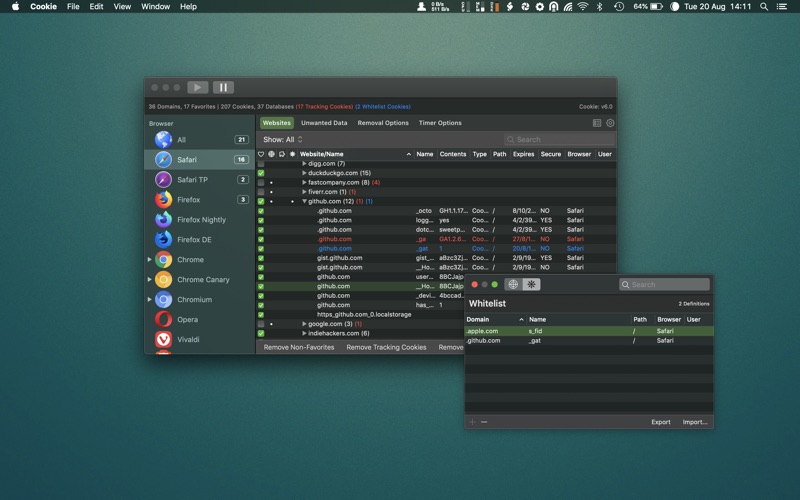
Task: Expand Chrome profiles in sidebar
Action: point(150,260)
